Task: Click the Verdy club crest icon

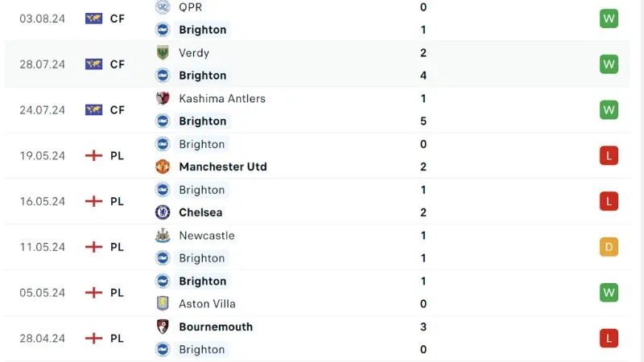Action: [163, 53]
